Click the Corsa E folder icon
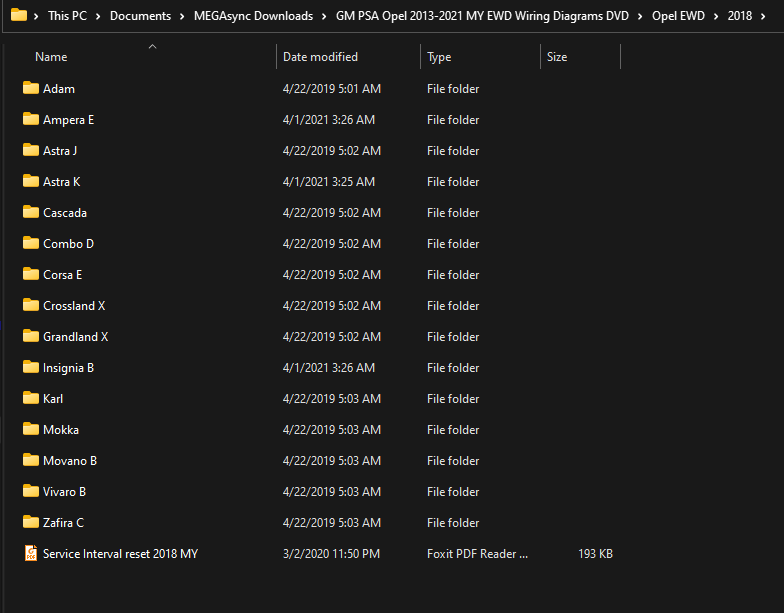 [x=30, y=274]
